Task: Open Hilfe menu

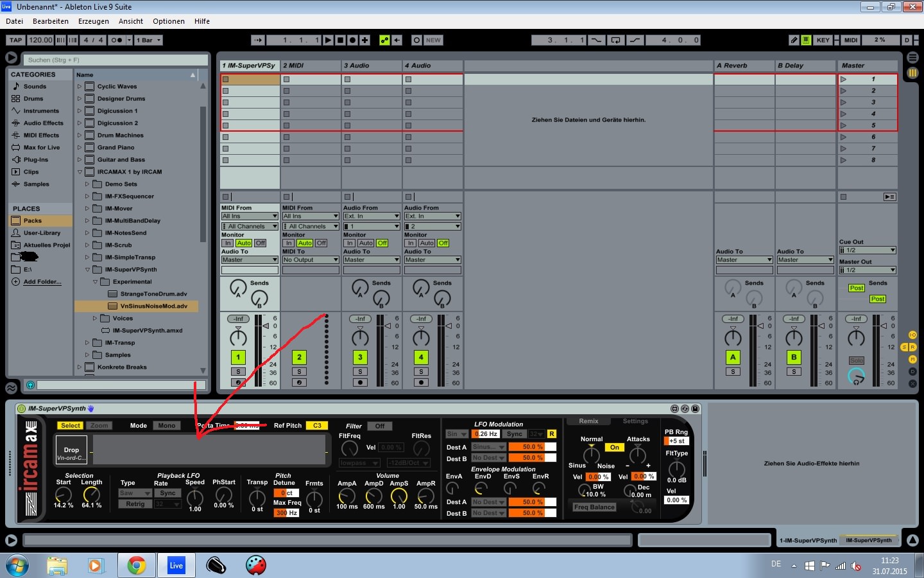Action: click(x=202, y=21)
